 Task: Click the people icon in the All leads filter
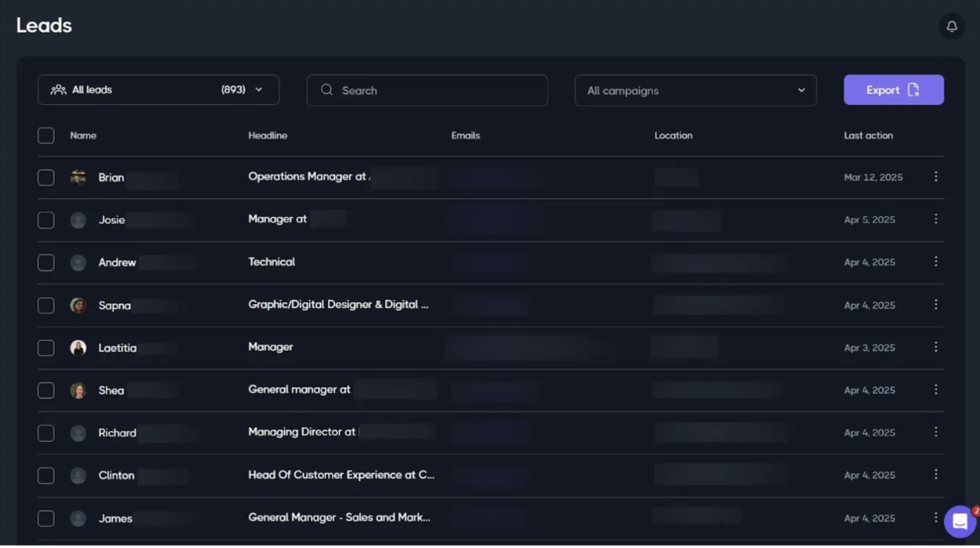point(58,90)
